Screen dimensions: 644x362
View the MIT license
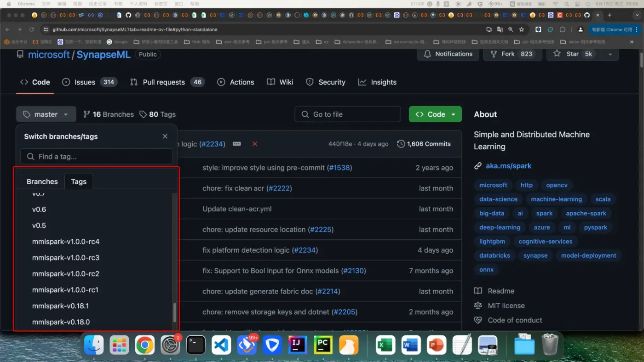tap(499, 305)
